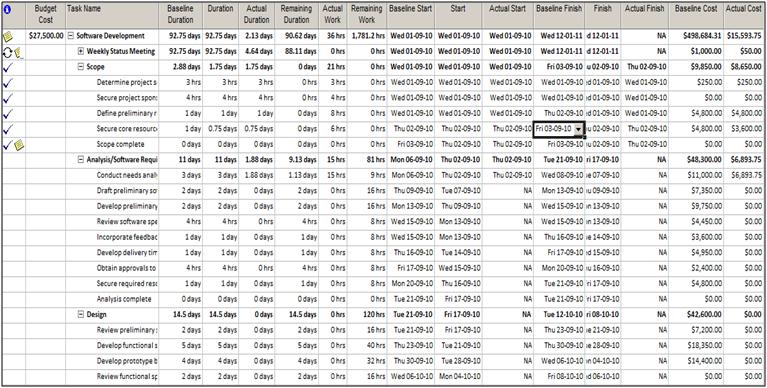Click the $8,650.00 Scope actual cost cell
Viewport: 767px width, 388px height.
click(x=743, y=67)
